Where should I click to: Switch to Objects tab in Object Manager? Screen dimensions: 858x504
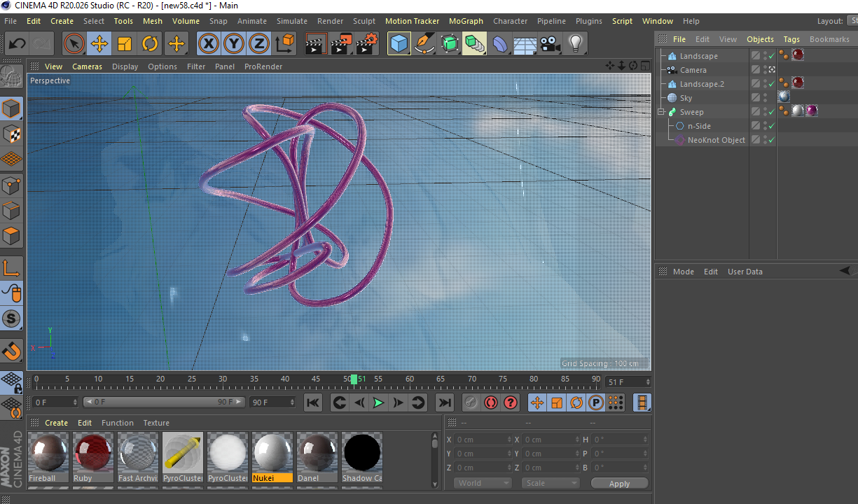click(x=760, y=39)
